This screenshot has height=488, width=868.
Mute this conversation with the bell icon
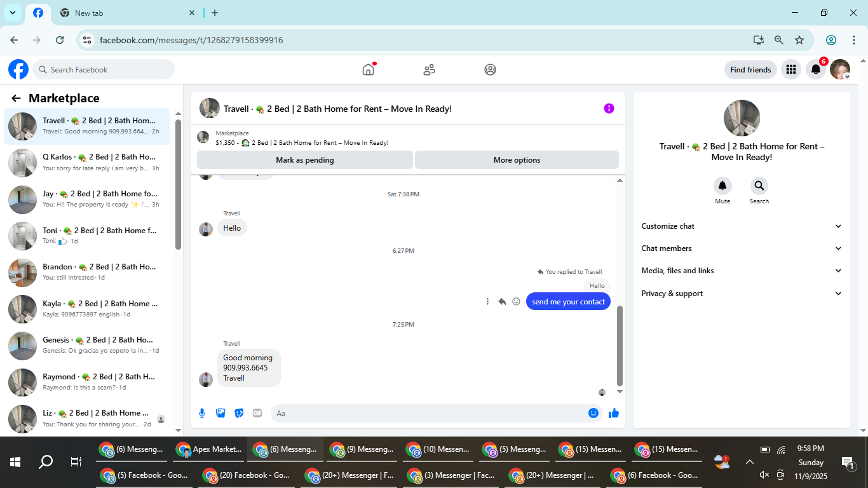[x=722, y=186]
